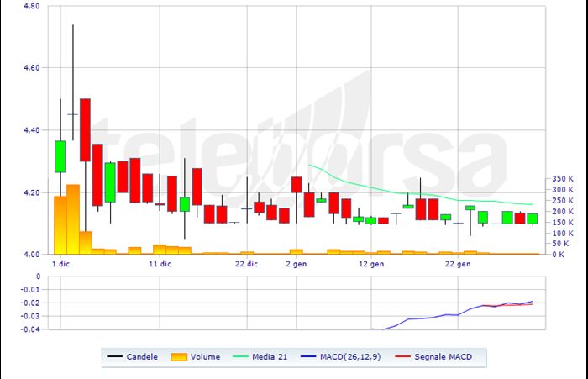Toggle the Media 21 series label
The image size is (588, 379).
coord(270,357)
